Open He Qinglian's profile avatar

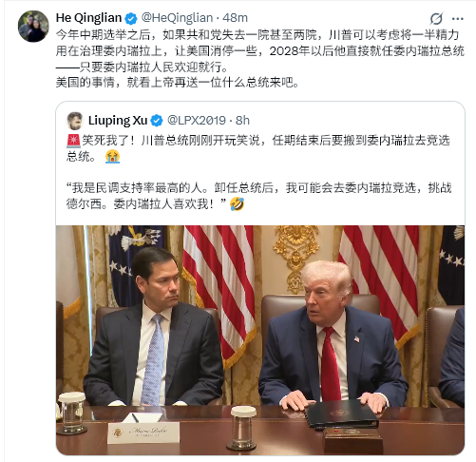click(33, 27)
